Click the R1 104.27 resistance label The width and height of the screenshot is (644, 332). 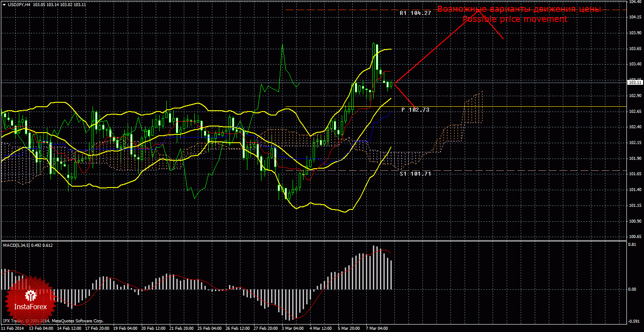tap(415, 13)
